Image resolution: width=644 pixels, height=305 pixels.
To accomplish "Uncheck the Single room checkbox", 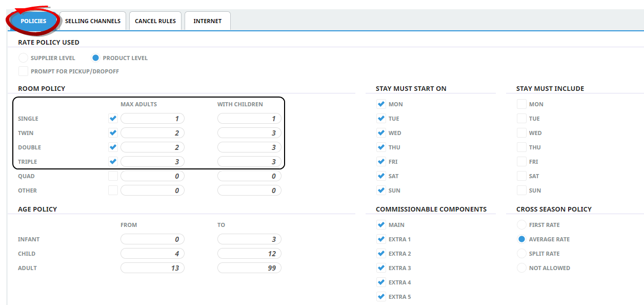I will (x=113, y=119).
